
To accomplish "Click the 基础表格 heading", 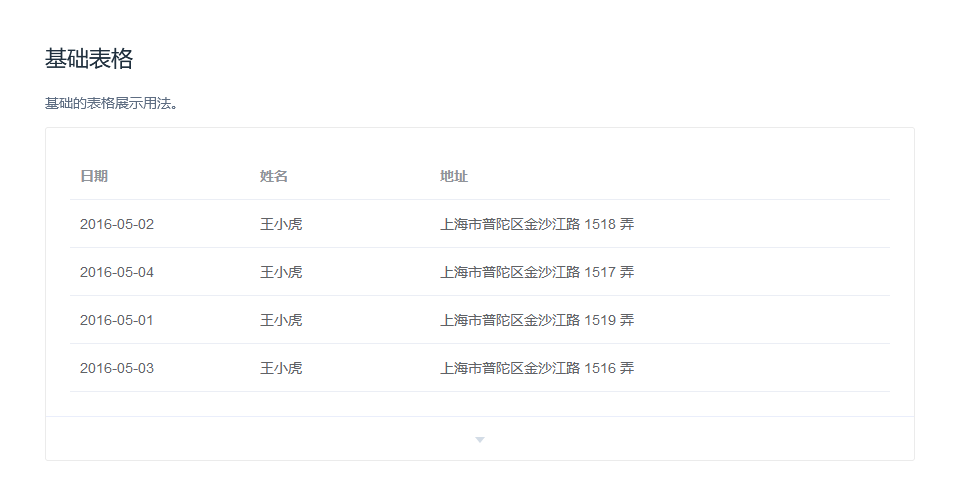I will [x=89, y=59].
